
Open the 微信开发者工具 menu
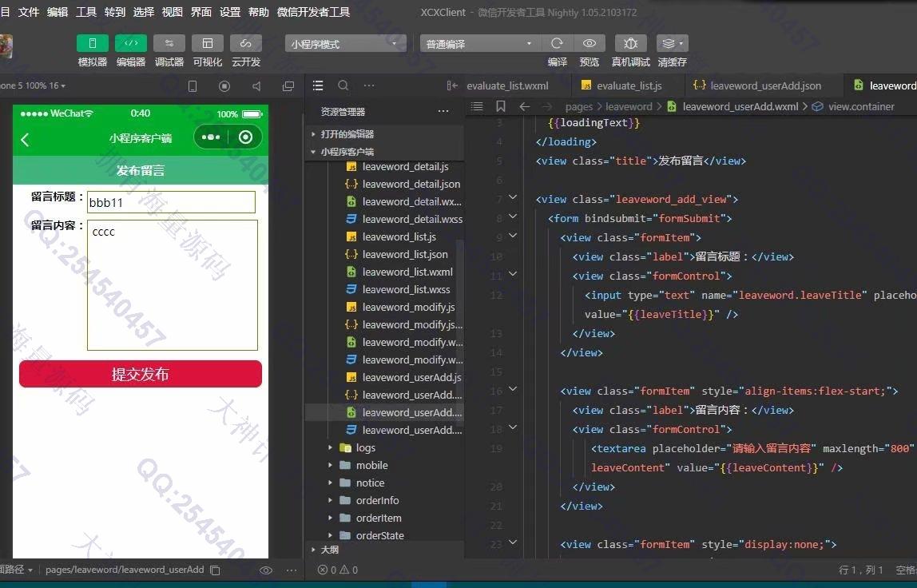(313, 12)
